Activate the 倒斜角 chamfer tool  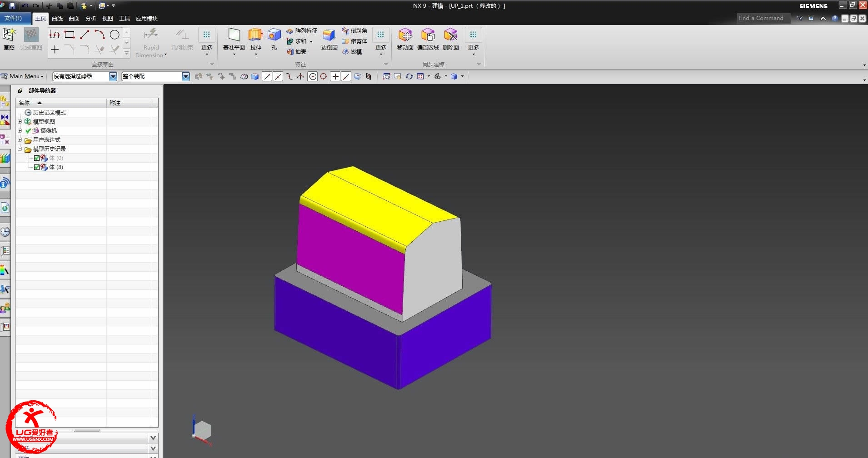tap(354, 31)
